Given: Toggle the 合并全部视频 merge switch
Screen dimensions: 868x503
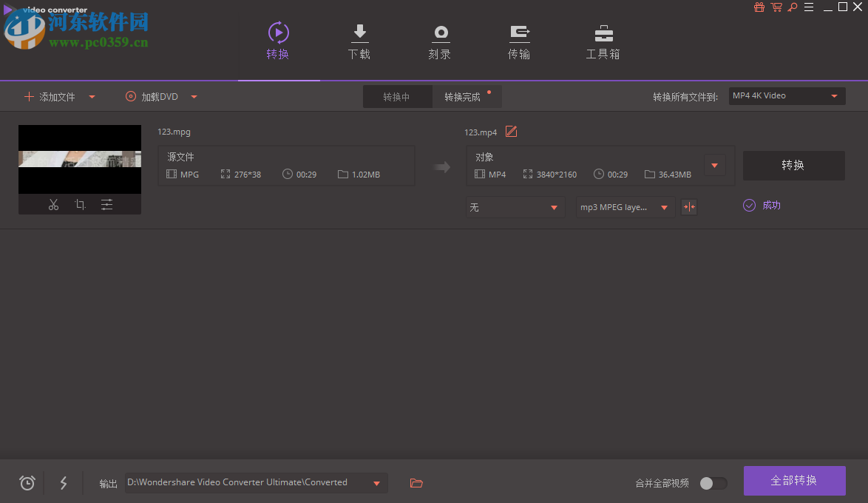Looking at the screenshot, I should 713,483.
